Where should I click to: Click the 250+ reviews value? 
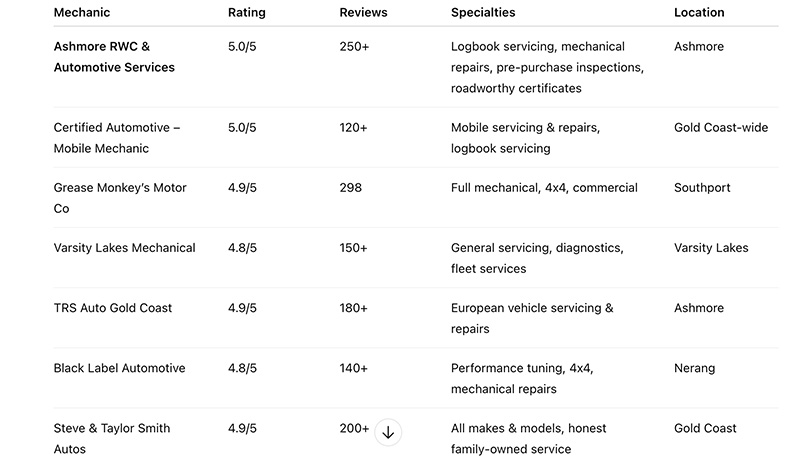pyautogui.click(x=354, y=46)
